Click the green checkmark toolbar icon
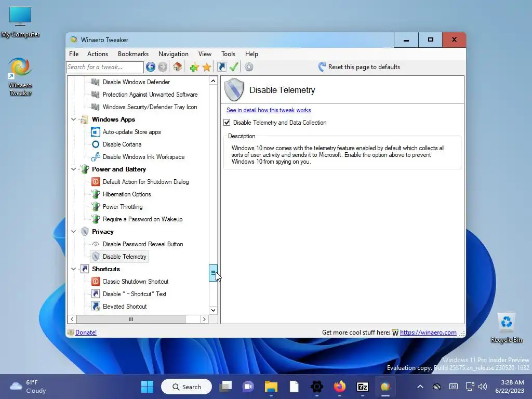The width and height of the screenshot is (532, 399). pos(234,67)
